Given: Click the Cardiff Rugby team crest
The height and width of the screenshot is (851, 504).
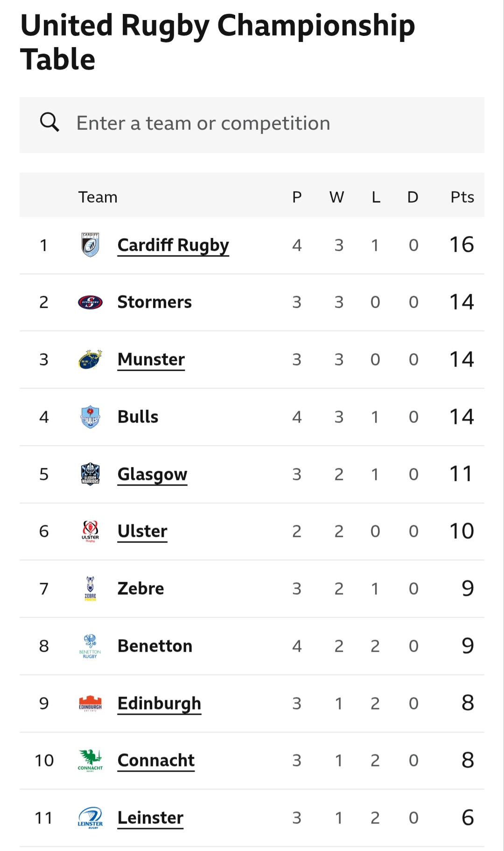Looking at the screenshot, I should coord(90,245).
